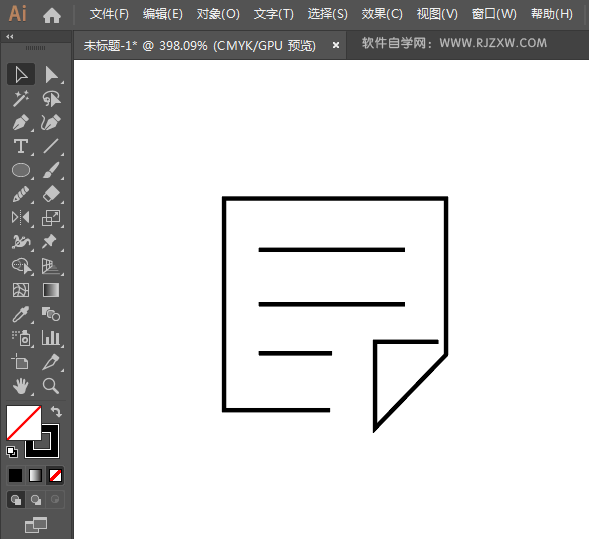Viewport: 589px width, 539px height.
Task: Choose the Pen tool
Action: 21,122
